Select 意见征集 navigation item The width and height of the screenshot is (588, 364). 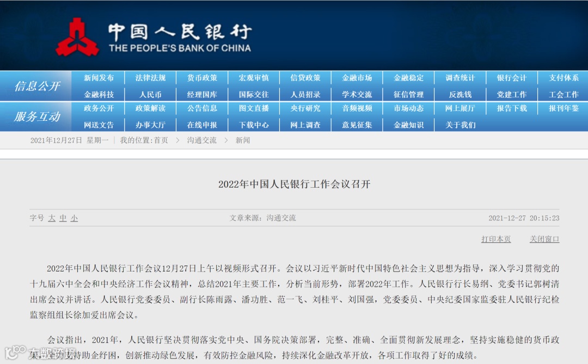point(357,125)
